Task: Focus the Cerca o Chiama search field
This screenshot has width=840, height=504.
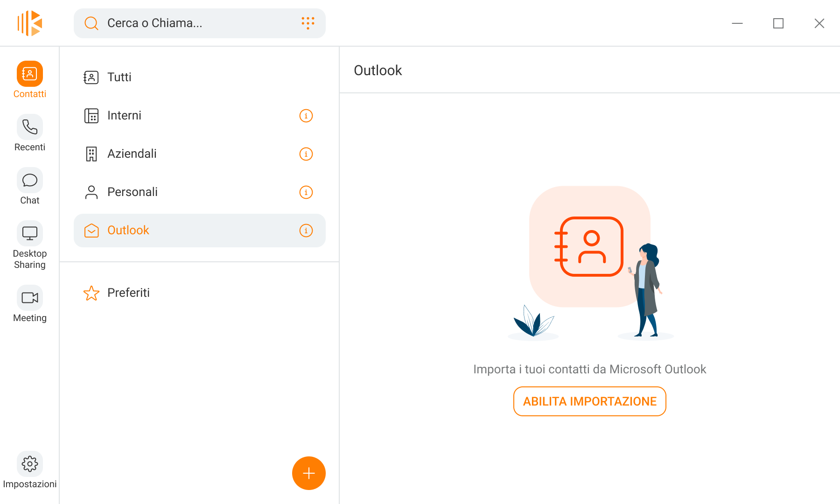Action: coord(200,23)
